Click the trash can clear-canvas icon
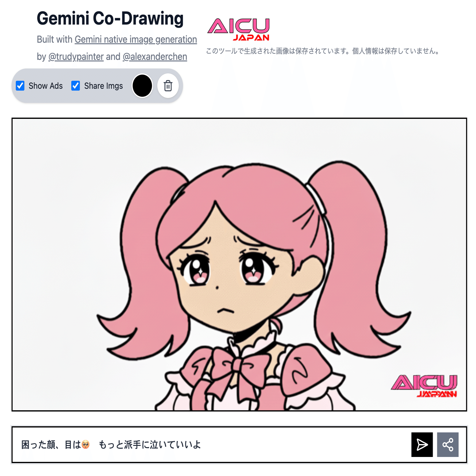This screenshot has height=476, width=476. 168,86
